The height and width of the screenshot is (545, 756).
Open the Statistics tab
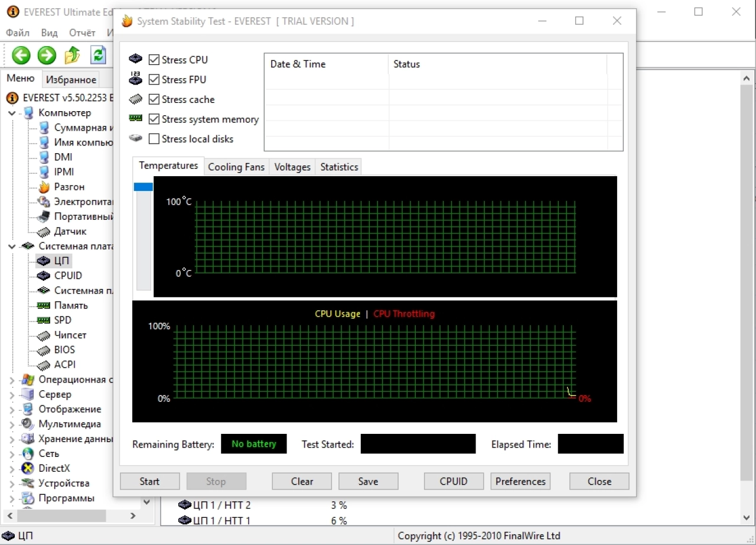pos(339,167)
